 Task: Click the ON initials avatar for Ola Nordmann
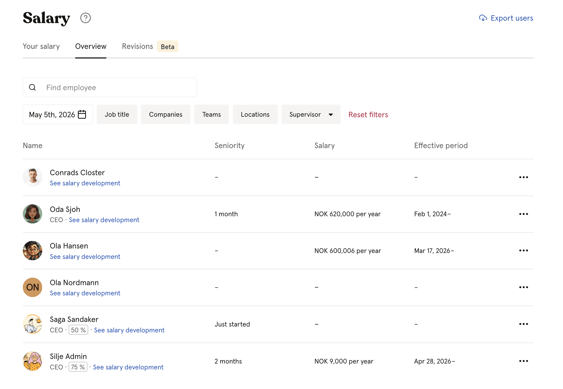coord(33,287)
